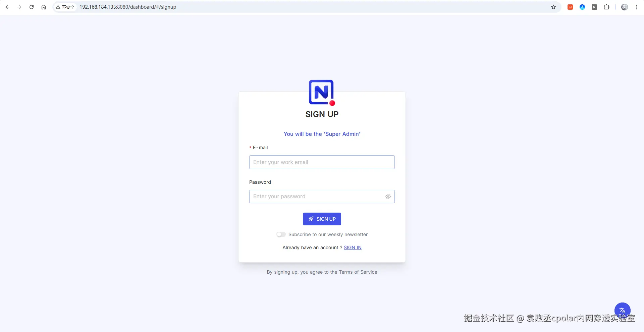
Task: Click the address bar URL text
Action: point(128,7)
